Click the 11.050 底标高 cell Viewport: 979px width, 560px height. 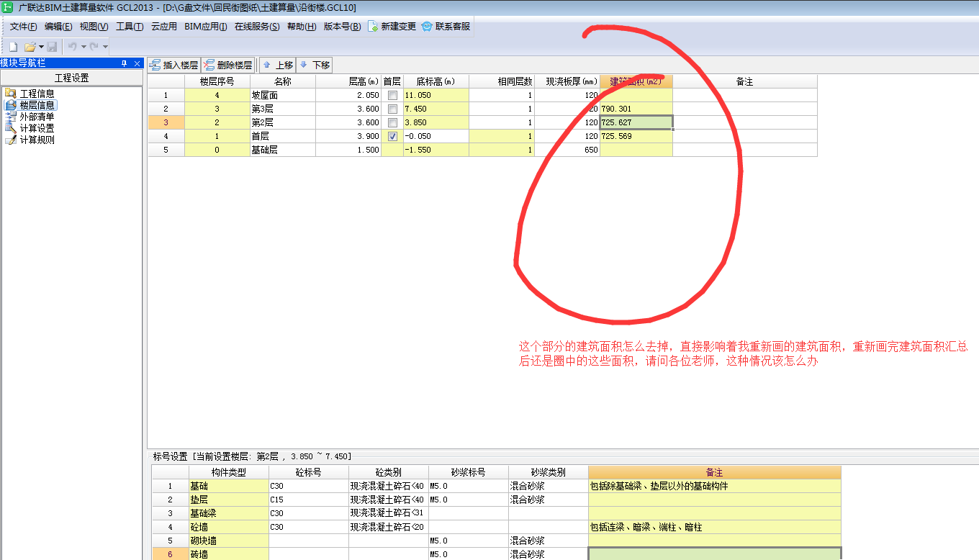point(436,95)
